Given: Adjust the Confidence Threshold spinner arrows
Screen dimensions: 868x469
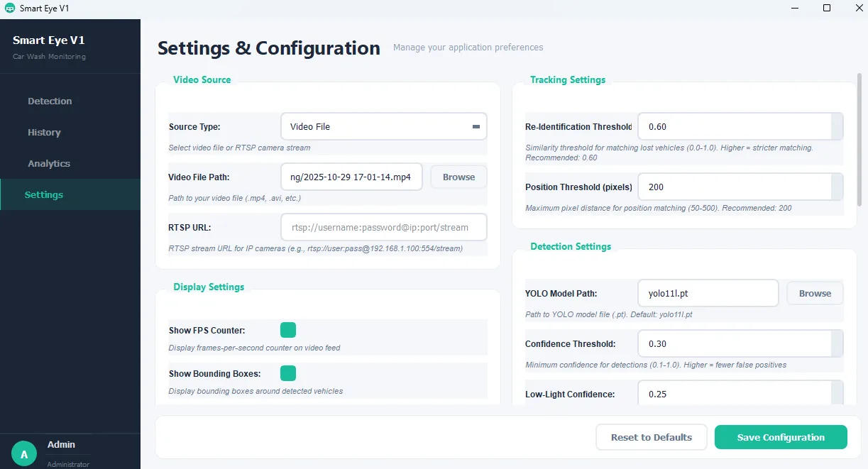Looking at the screenshot, I should click(837, 343).
